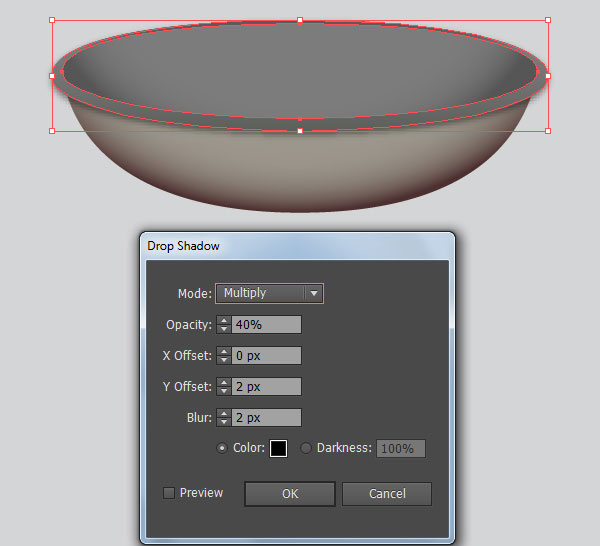Click the bottom-center bounding box handle
The width and height of the screenshot is (600, 546).
[x=300, y=131]
